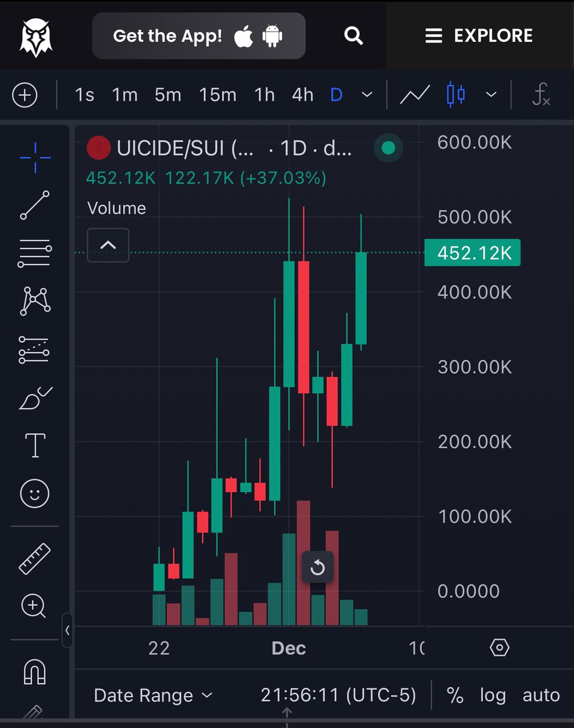
Task: Select the 15m timeframe
Action: pos(218,95)
